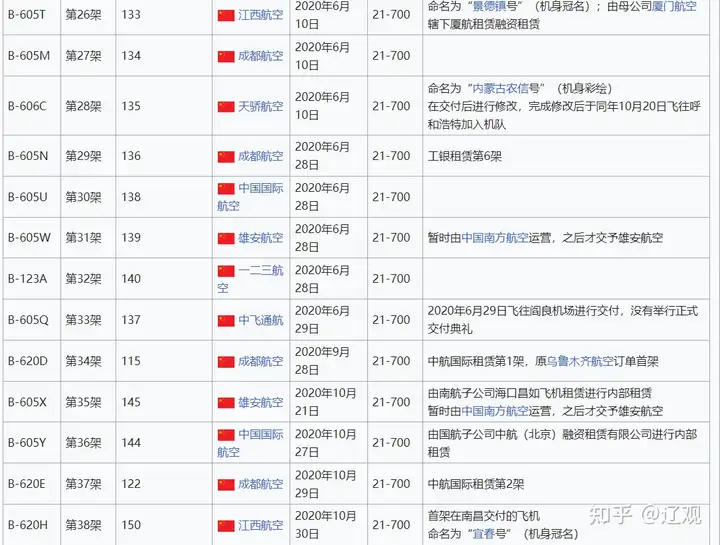Click China flag icon in B-605U row
The width and height of the screenshot is (720, 545).
click(226, 188)
